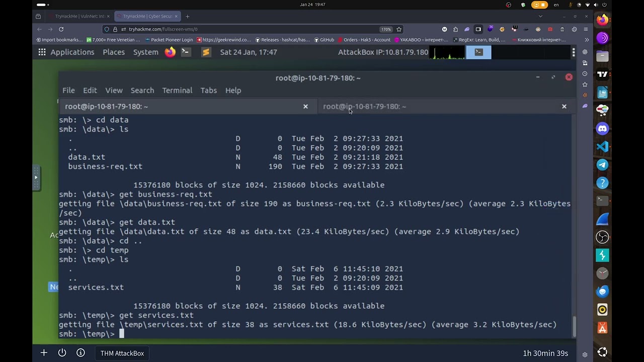Click the system monitor graph applet
644x362 pixels.
[x=447, y=52]
